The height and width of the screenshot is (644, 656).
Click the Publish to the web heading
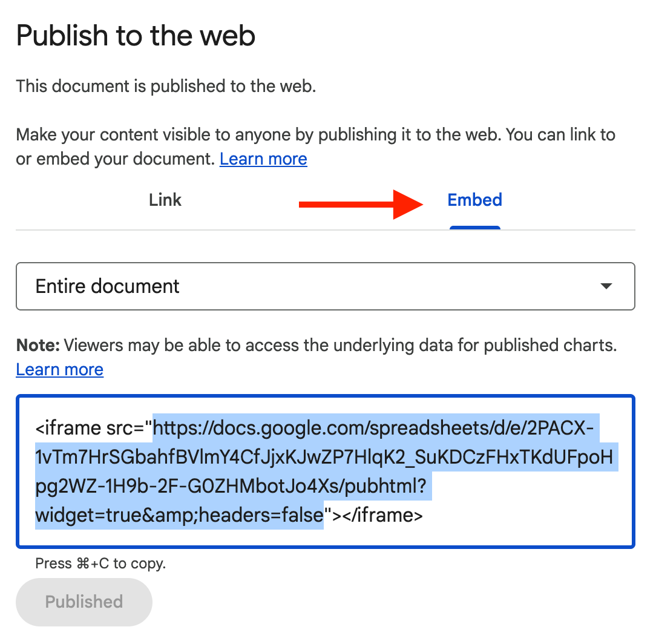point(135,36)
